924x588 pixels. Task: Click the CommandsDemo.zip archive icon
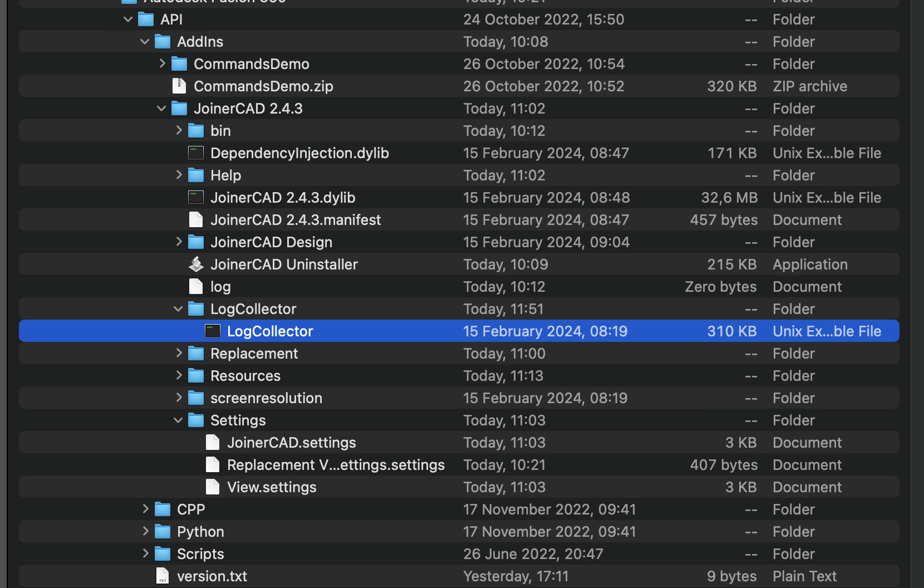click(x=179, y=86)
